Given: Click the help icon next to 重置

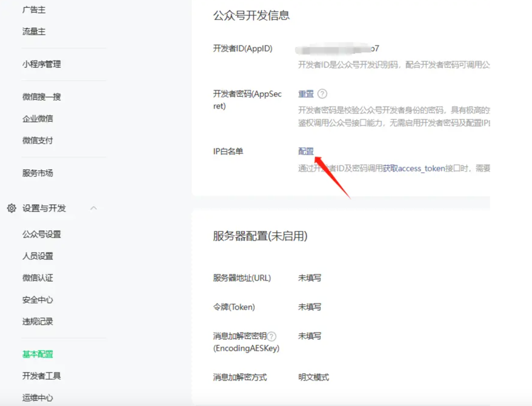Looking at the screenshot, I should (322, 94).
